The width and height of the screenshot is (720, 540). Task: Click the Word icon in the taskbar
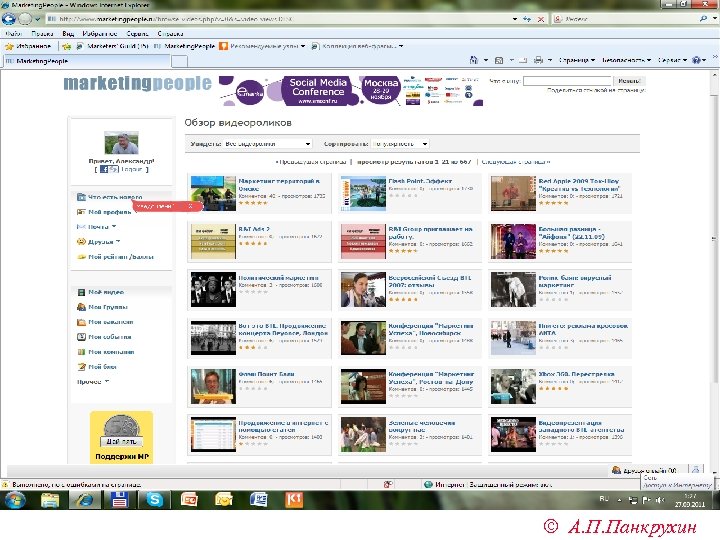coord(259,499)
